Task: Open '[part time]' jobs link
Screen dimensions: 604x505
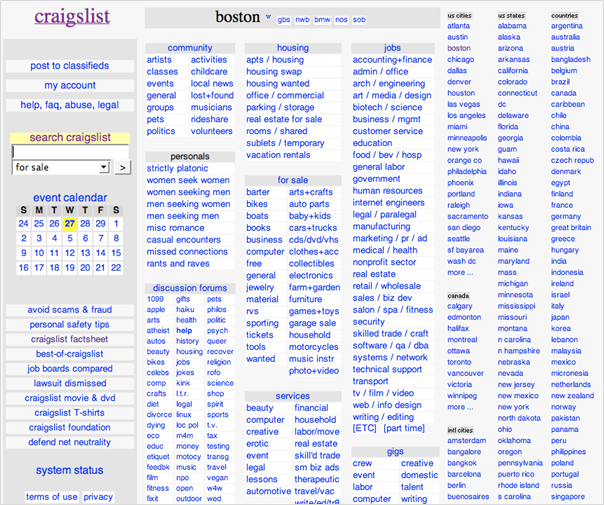Action: [404, 428]
